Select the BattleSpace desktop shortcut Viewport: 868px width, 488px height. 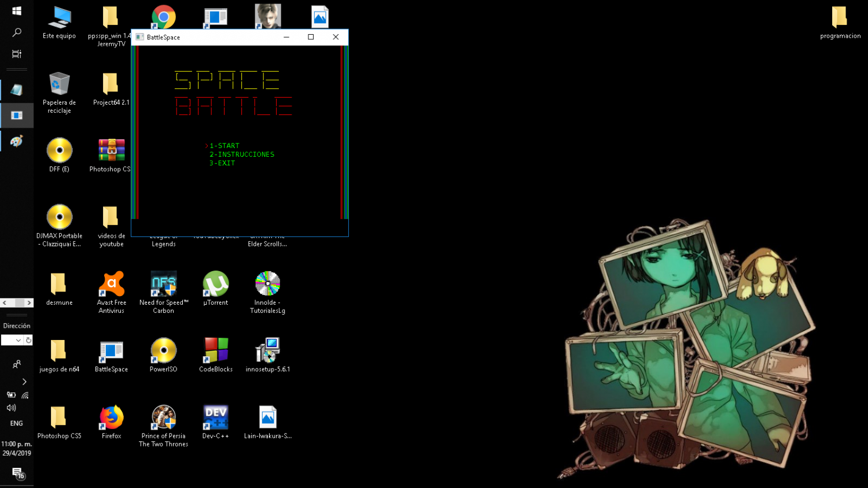click(x=111, y=355)
